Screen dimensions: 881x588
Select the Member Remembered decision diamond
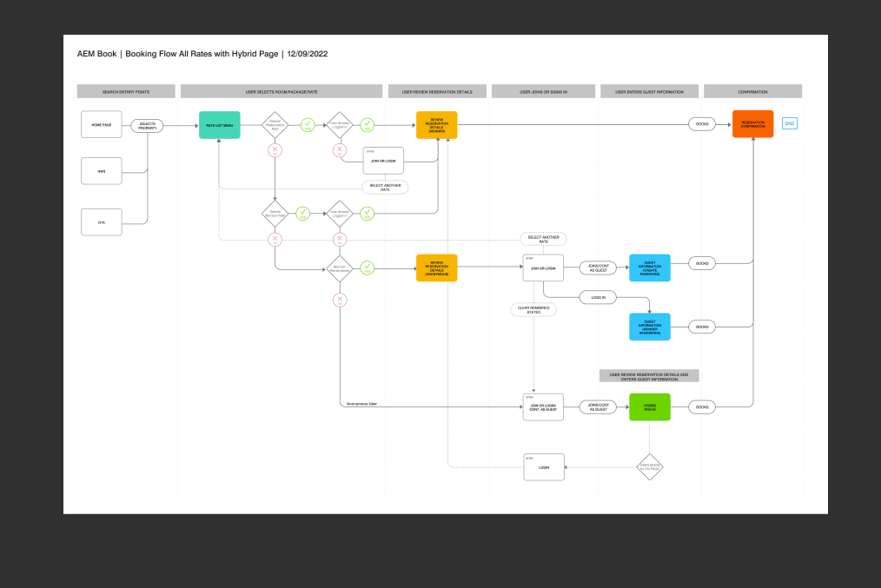[x=339, y=269]
